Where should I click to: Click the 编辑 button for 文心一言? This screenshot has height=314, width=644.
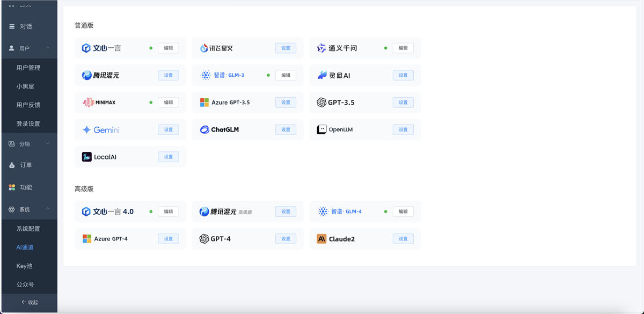[x=169, y=47]
